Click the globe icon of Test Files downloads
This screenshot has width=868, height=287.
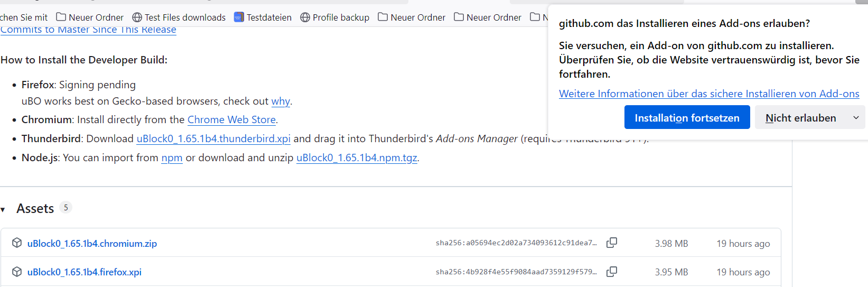[x=137, y=17]
